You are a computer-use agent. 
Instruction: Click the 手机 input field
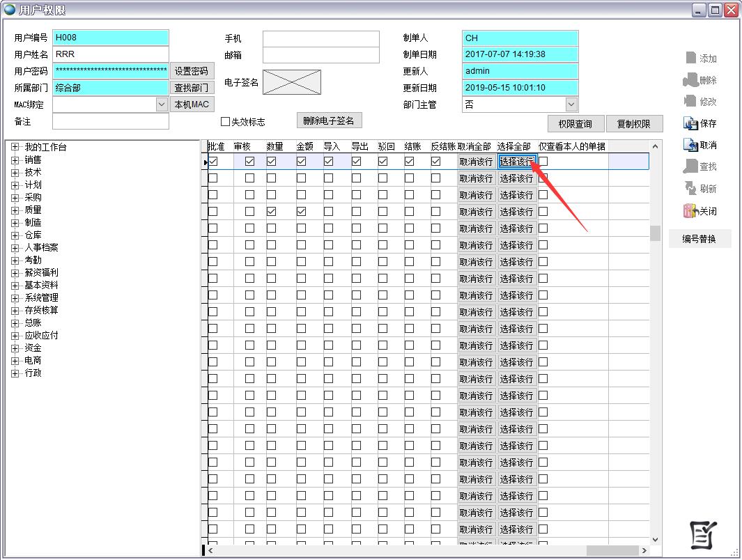coord(320,38)
